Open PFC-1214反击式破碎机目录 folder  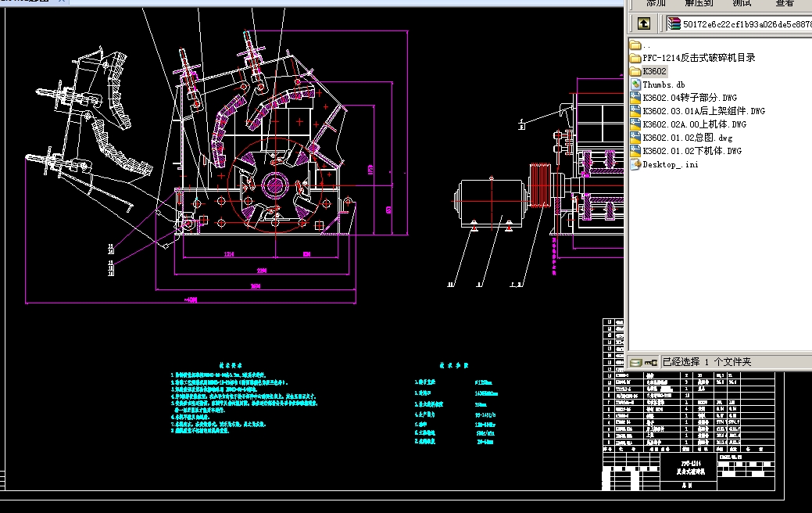[692, 58]
